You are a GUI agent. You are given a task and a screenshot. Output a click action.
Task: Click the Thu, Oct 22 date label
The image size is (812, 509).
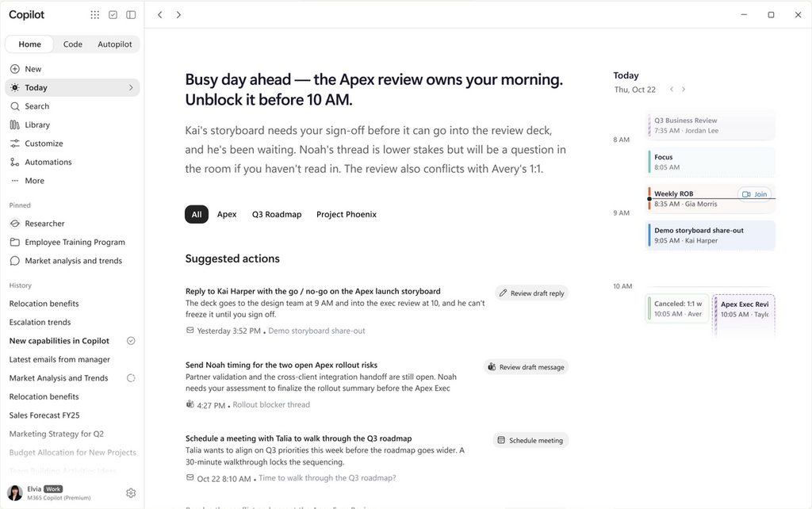635,90
